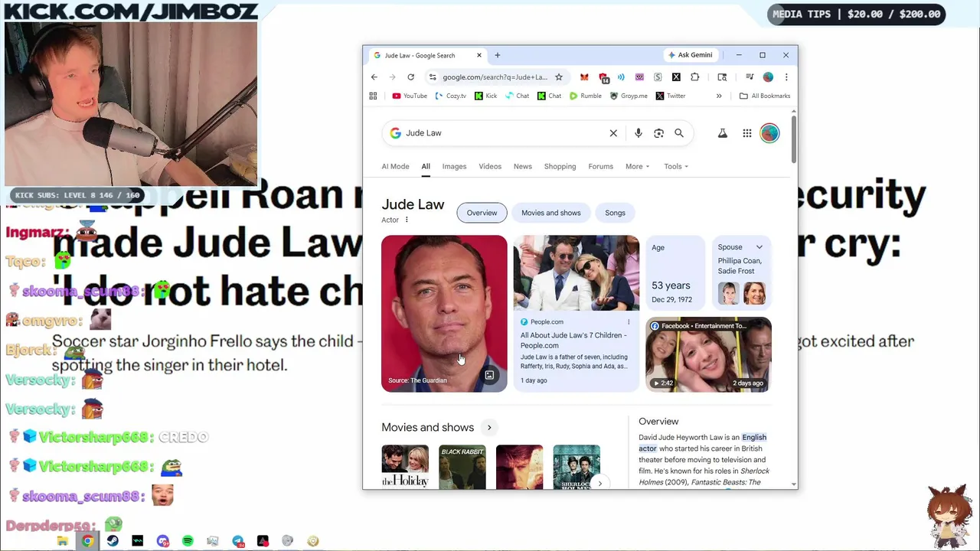Viewport: 980px width, 551px height.
Task: Open the Cozy.tv bookmark
Action: 451,96
